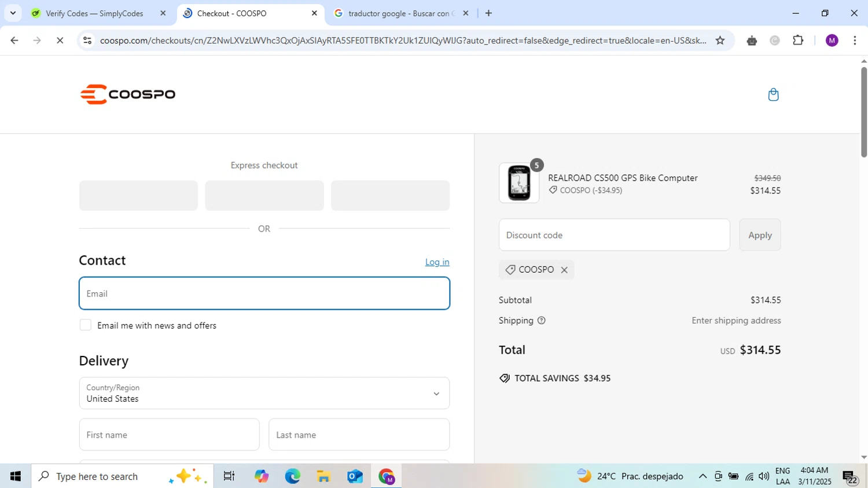Click the browser address bar URL
The image size is (868, 488).
click(x=403, y=41)
